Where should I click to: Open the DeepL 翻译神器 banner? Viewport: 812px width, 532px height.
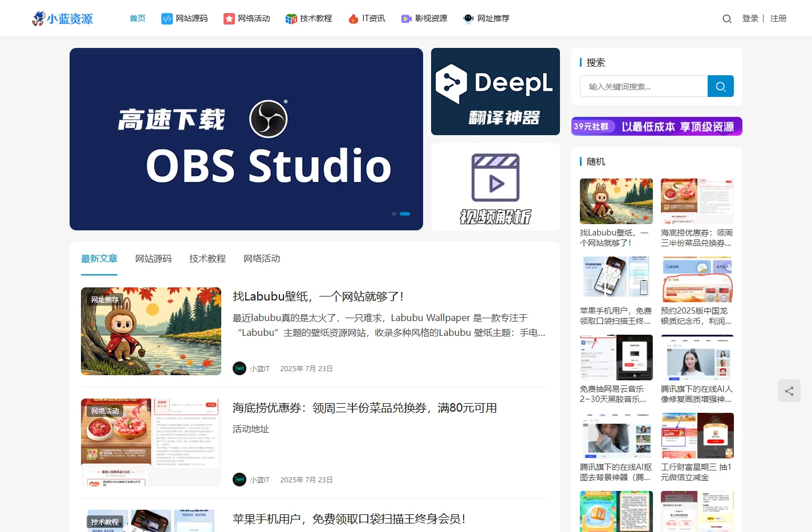[x=496, y=91]
